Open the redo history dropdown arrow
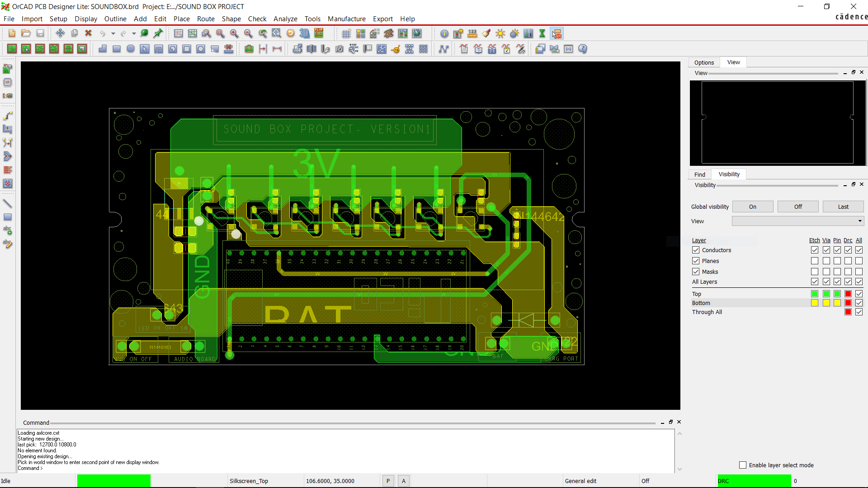Screen dimensions: 868x488 [x=134, y=33]
